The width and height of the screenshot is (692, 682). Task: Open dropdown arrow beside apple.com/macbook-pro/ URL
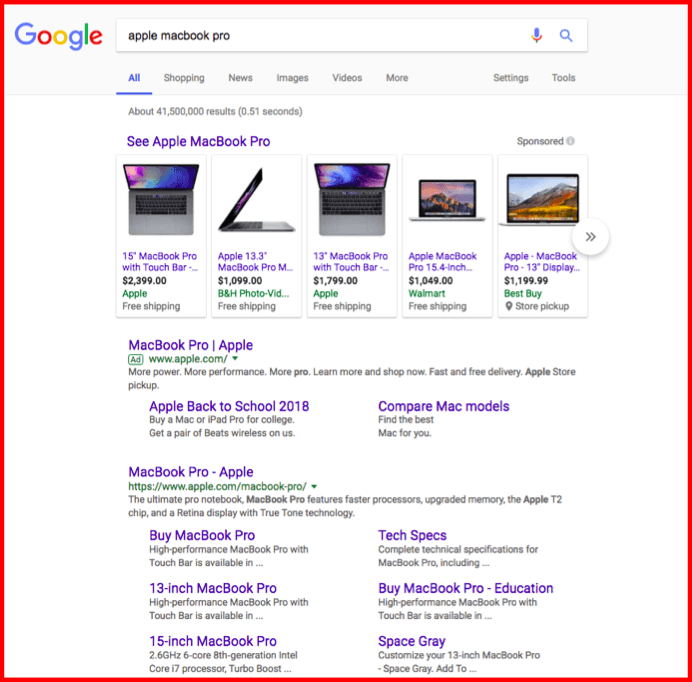click(x=314, y=486)
